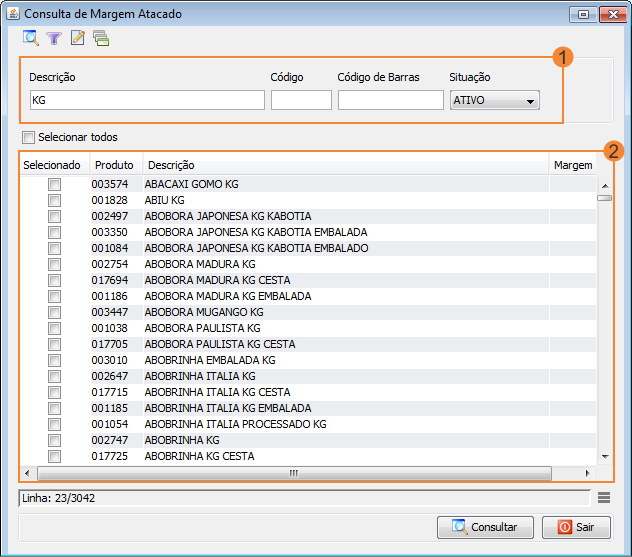The height and width of the screenshot is (557, 632).
Task: Click the Descrição table column header
Action: click(346, 165)
